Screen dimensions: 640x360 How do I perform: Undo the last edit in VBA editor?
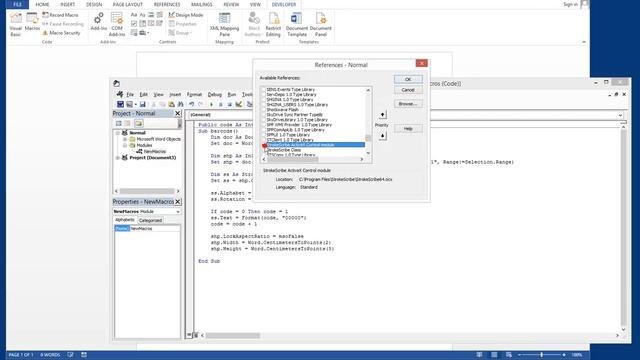coord(191,104)
